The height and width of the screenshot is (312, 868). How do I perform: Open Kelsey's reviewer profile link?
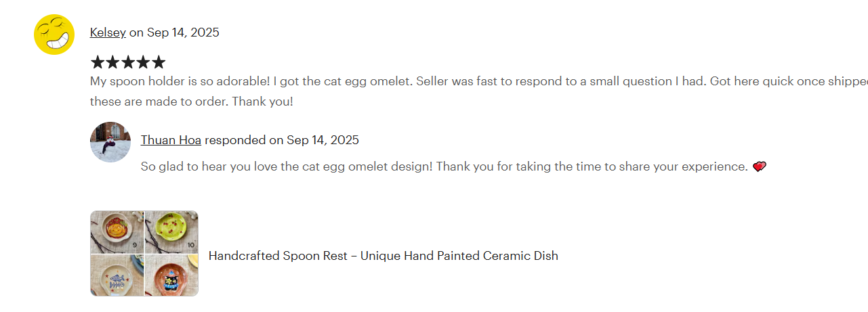[108, 32]
